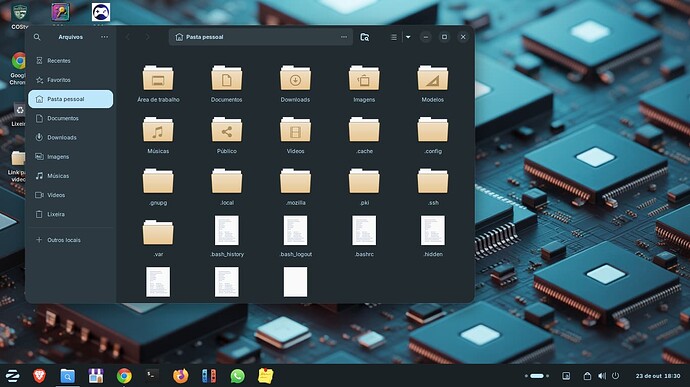This screenshot has height=387, width=690.
Task: Click the search-in-folder icon in the header
Action: pyautogui.click(x=365, y=37)
